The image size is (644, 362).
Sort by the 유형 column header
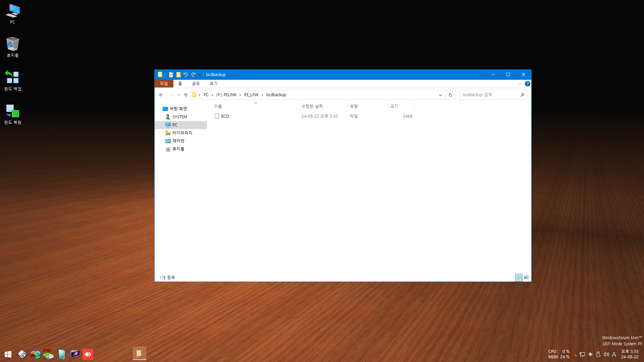368,106
